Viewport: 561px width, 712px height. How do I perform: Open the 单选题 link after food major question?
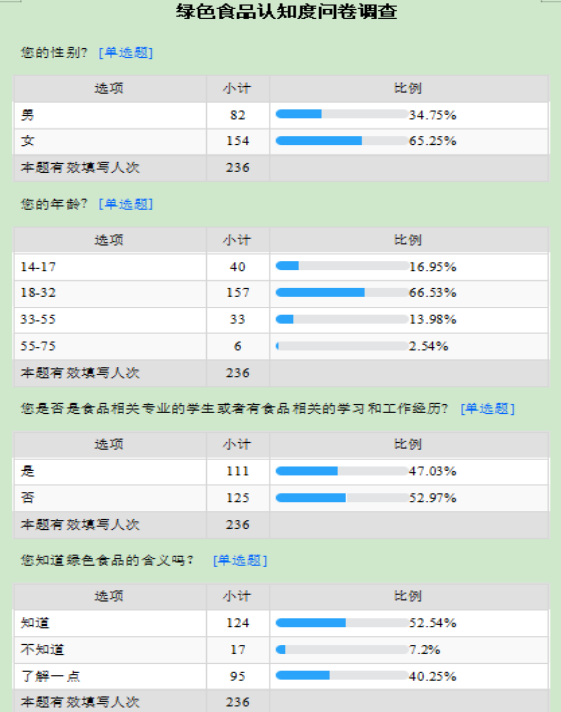point(487,409)
